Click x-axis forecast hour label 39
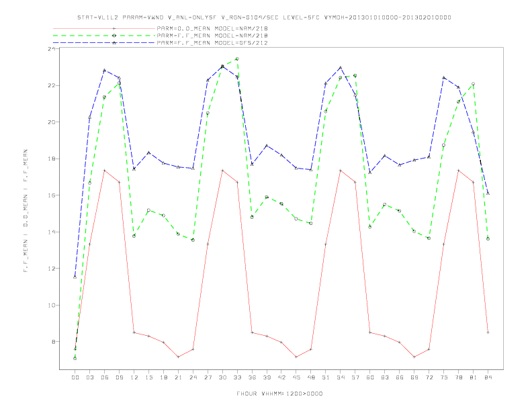 point(267,377)
